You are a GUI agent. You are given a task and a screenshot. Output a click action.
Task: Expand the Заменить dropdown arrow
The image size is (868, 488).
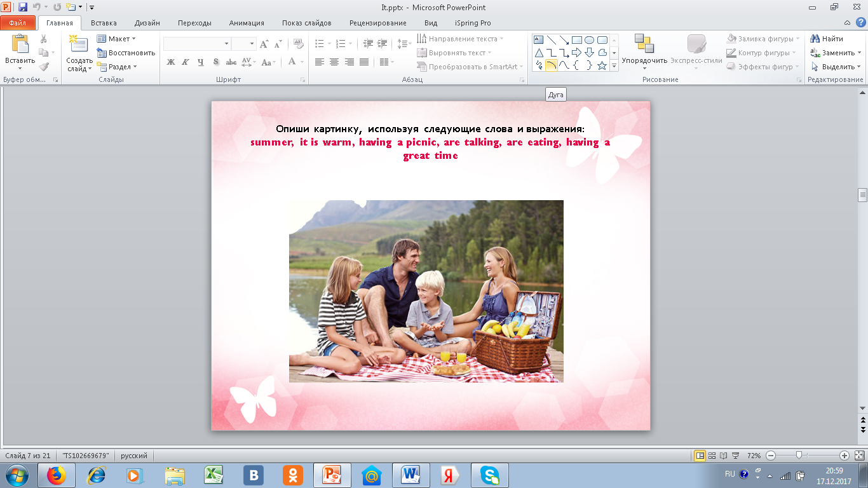click(858, 53)
